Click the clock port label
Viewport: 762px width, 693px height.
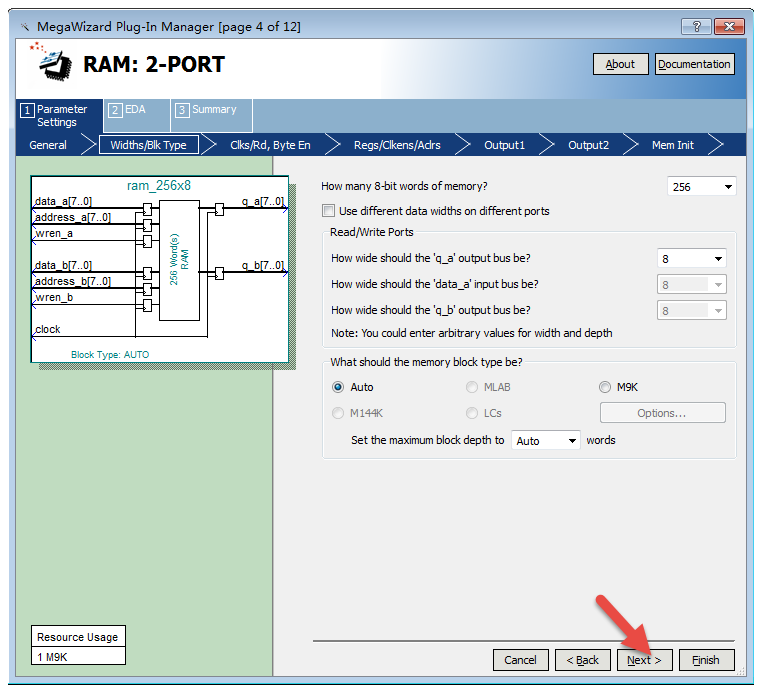[48, 329]
